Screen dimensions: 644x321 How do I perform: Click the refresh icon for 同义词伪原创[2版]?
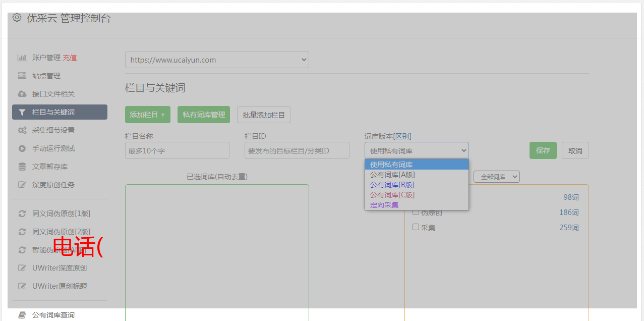click(22, 232)
